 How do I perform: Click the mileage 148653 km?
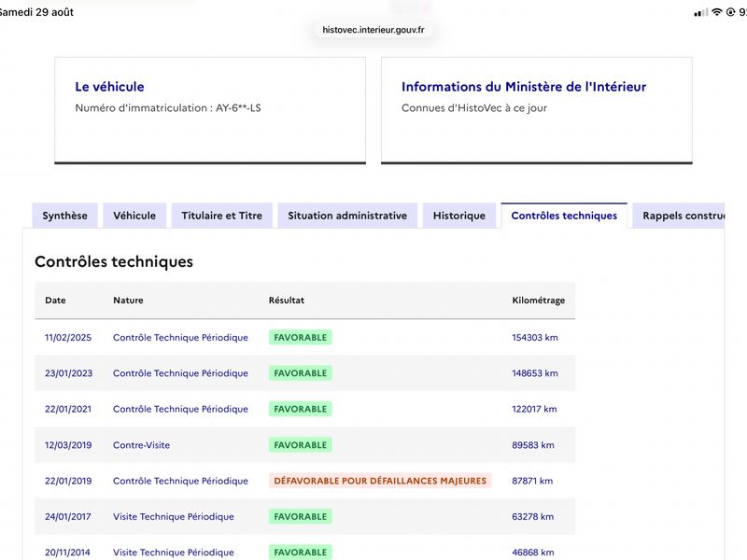(x=535, y=373)
